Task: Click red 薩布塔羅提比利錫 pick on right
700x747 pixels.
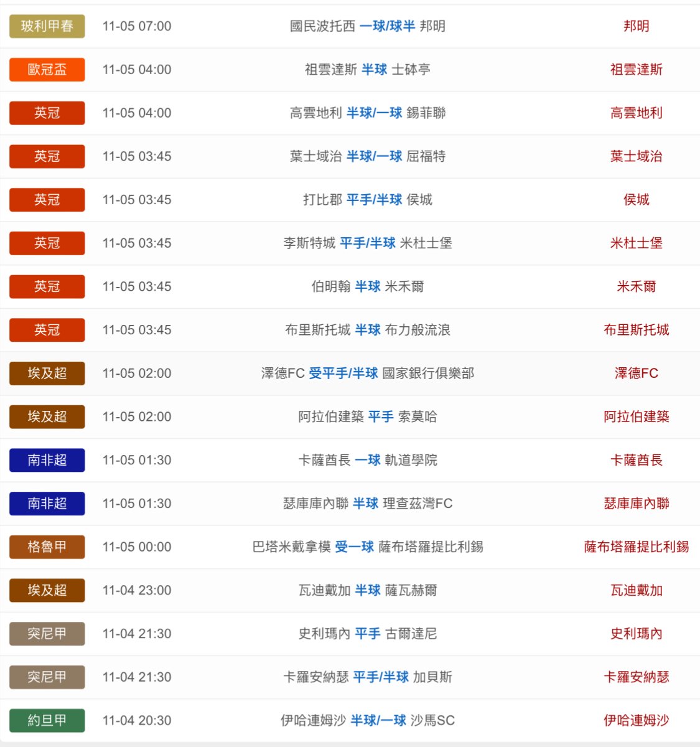Action: [x=636, y=547]
